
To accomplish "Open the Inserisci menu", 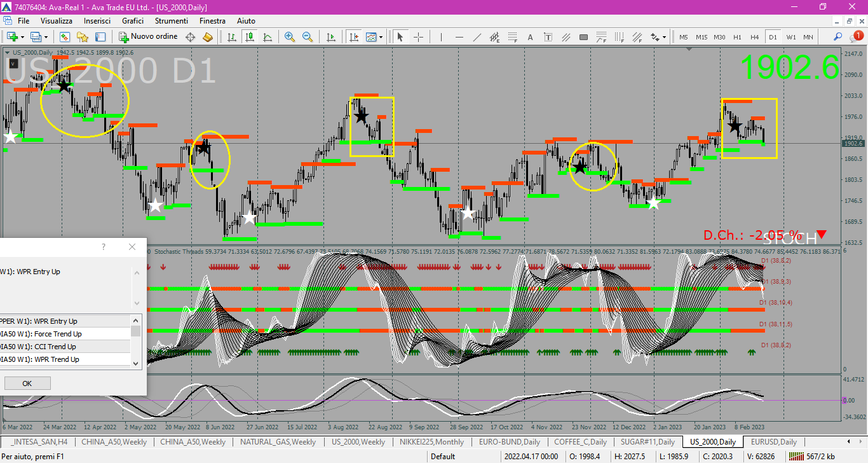I will (97, 21).
